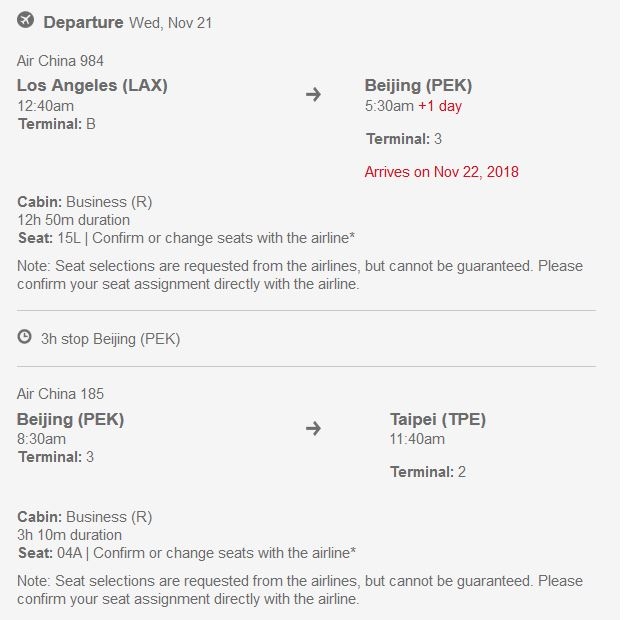Click Terminal B label under Los Angeles
641x620 pixels.
pyautogui.click(x=57, y=124)
